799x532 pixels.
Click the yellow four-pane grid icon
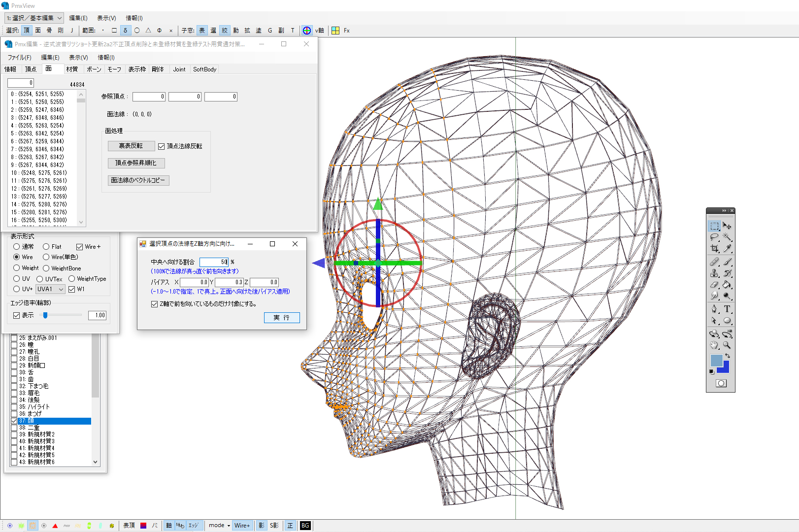pos(335,31)
